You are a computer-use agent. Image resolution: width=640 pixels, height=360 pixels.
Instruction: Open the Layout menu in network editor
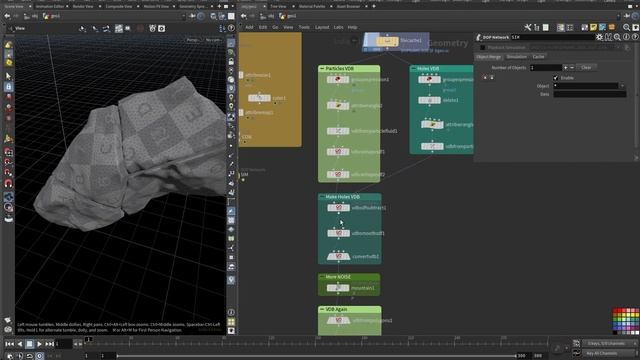(x=322, y=27)
